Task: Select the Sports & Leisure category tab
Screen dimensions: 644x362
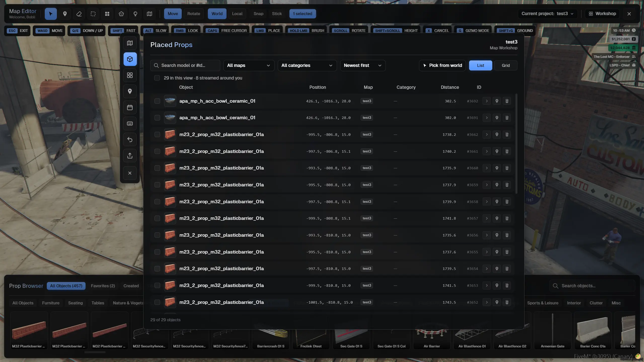Action: pos(543,303)
